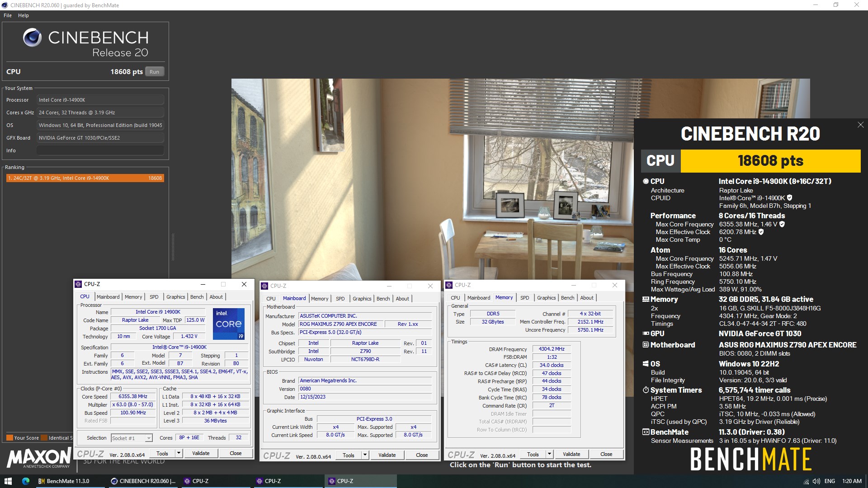Click the Uncore Frequency 5750.1 MHz value
Image resolution: width=868 pixels, height=488 pixels.
[590, 330]
